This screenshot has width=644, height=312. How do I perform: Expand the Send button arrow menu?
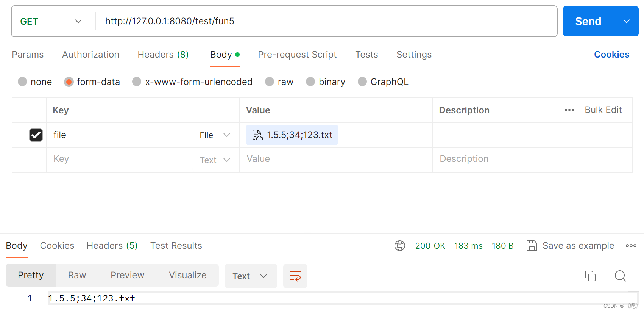tap(626, 21)
